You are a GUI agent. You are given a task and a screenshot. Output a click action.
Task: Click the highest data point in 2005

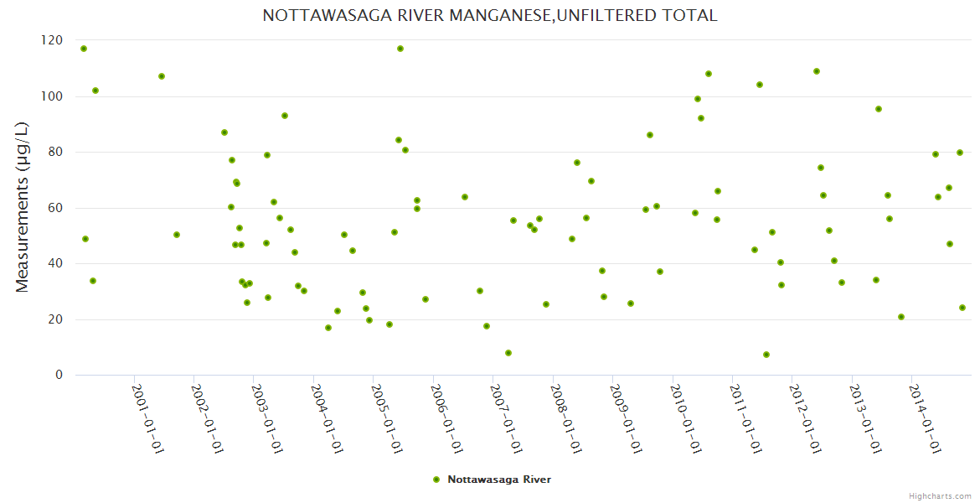tap(400, 49)
